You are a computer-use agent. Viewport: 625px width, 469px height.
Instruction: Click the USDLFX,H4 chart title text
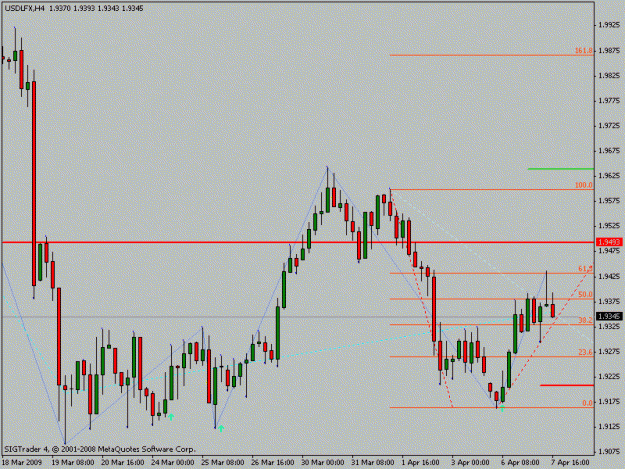pyautogui.click(x=24, y=8)
